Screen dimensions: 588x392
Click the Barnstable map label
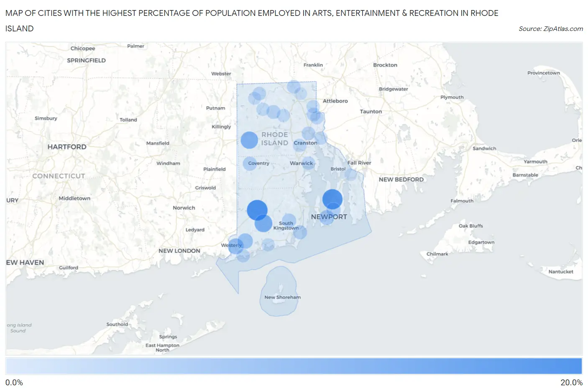pyautogui.click(x=525, y=175)
